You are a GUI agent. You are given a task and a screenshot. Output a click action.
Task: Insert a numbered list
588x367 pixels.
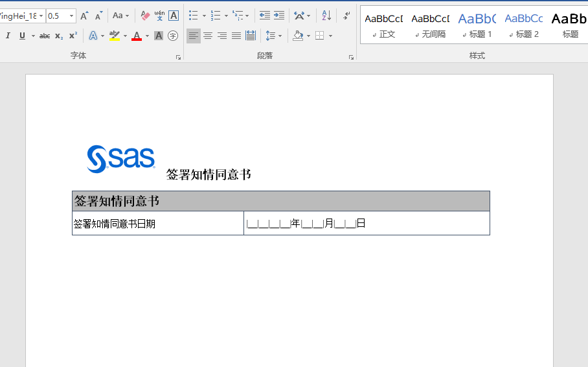[216, 16]
